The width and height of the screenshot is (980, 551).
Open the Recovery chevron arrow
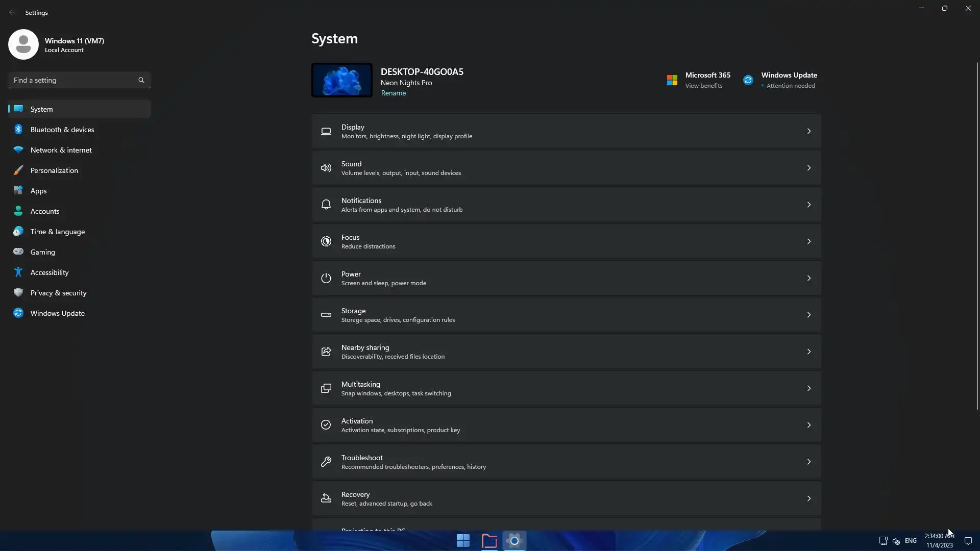pyautogui.click(x=808, y=498)
